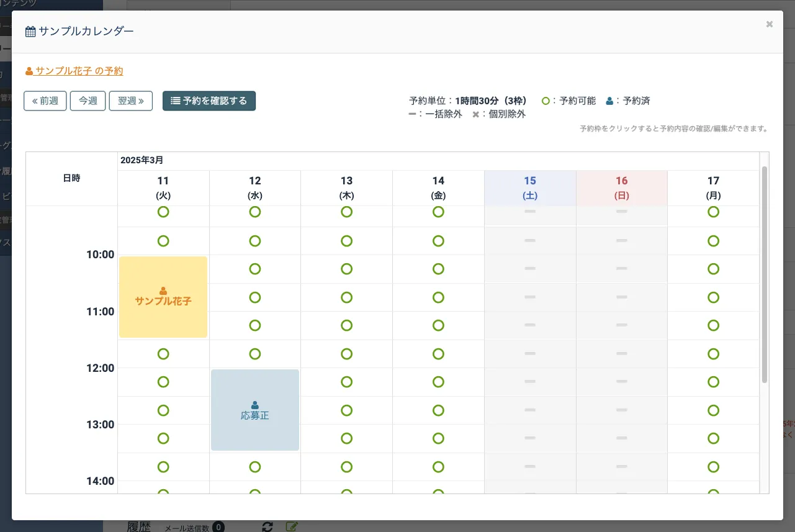Click the calendar's vertical scrollbar
Image resolution: width=795 pixels, height=532 pixels.
coord(764,273)
